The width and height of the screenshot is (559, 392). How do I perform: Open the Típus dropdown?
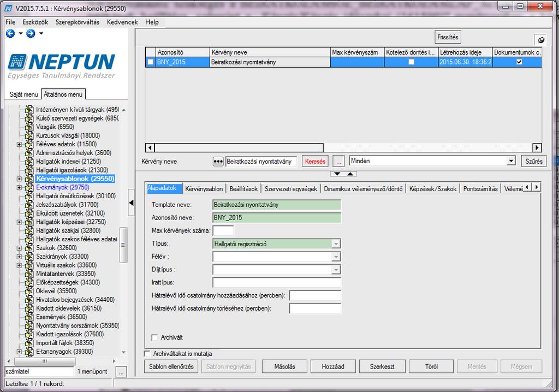(336, 244)
